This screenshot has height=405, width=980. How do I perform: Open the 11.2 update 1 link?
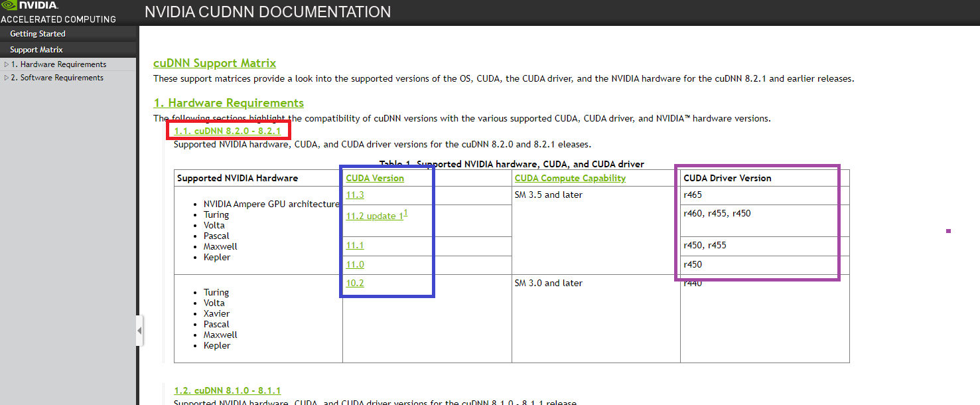click(375, 216)
